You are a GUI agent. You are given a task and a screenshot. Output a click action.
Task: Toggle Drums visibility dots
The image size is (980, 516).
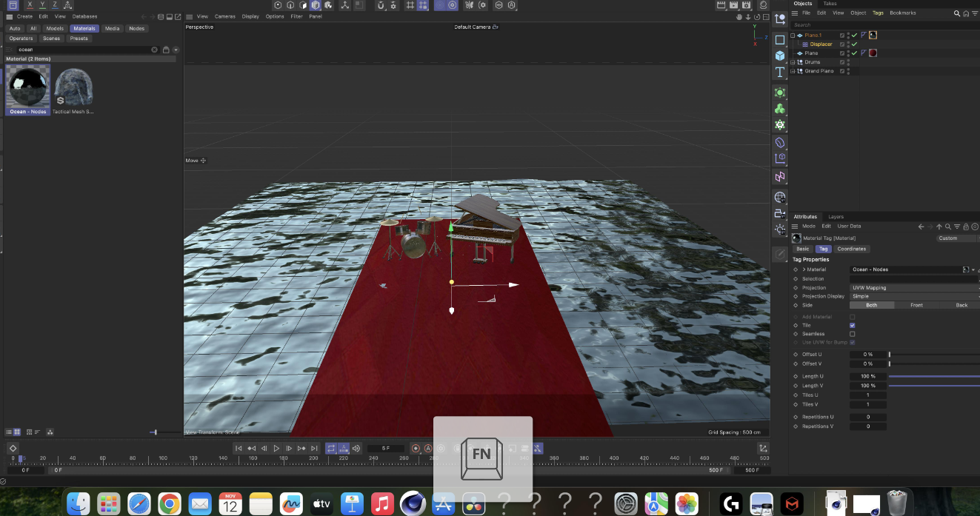click(x=848, y=62)
